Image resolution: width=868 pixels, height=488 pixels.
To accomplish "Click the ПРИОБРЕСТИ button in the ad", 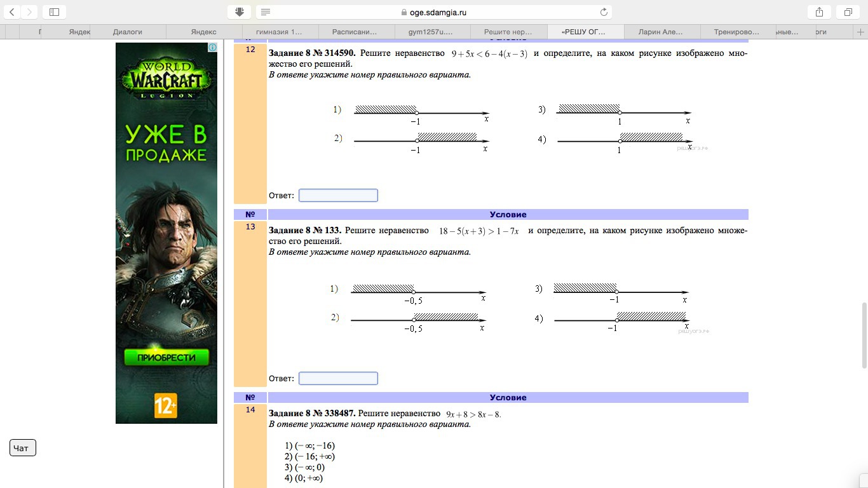I will (166, 357).
